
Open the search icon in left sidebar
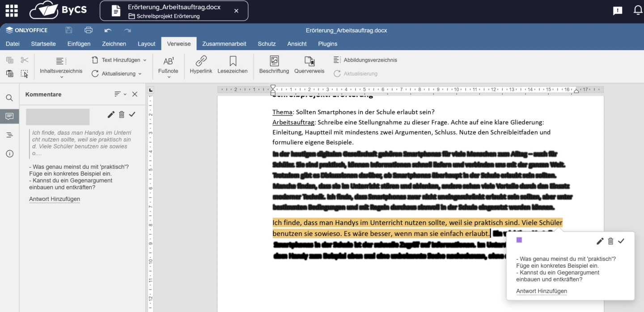pos(9,98)
